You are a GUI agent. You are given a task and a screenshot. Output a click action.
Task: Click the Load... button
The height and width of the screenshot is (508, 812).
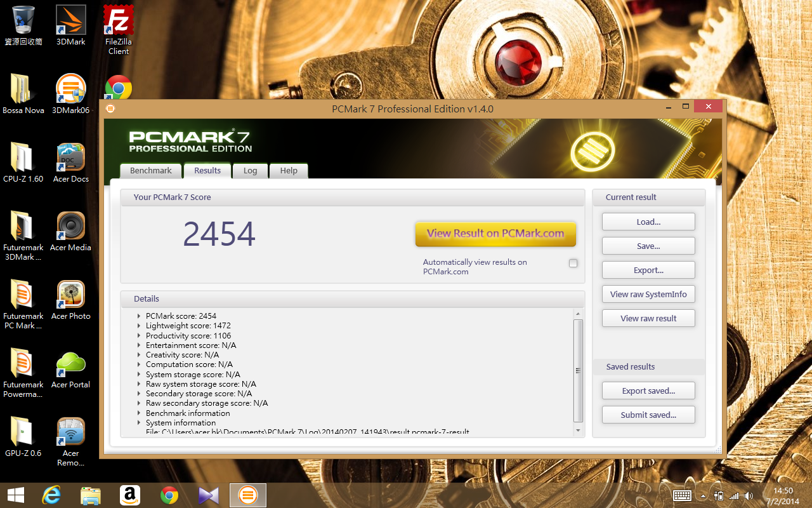point(648,222)
